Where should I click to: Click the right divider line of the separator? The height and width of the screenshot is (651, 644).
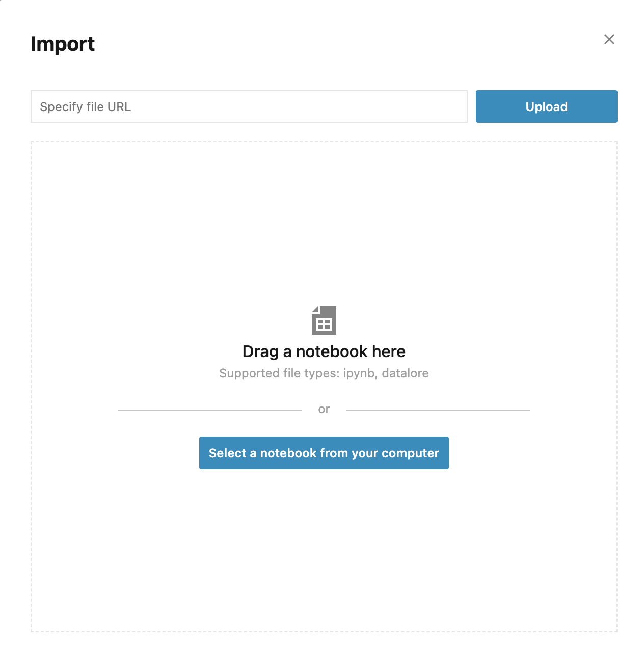[438, 409]
